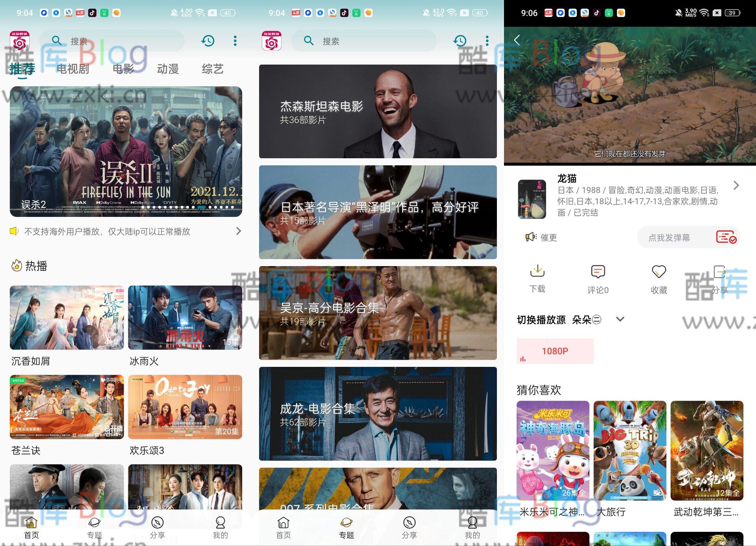Tap the 催更 speaker icon
The width and height of the screenshot is (756, 546).
click(x=531, y=237)
